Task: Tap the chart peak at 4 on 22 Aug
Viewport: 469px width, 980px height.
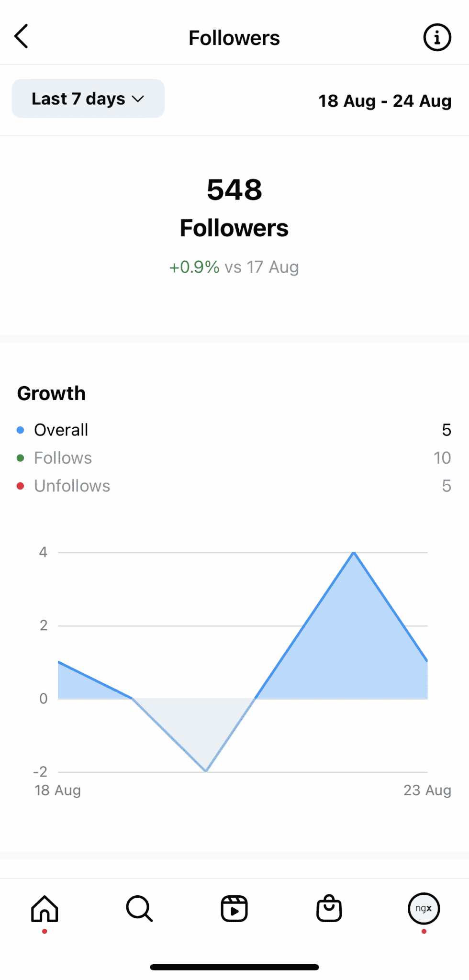Action: pos(354,553)
